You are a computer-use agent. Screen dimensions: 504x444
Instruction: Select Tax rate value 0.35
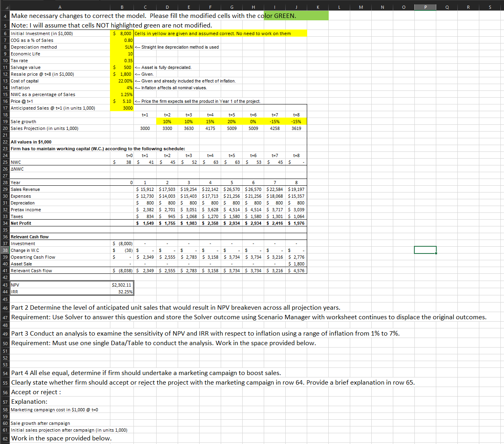(x=122, y=61)
